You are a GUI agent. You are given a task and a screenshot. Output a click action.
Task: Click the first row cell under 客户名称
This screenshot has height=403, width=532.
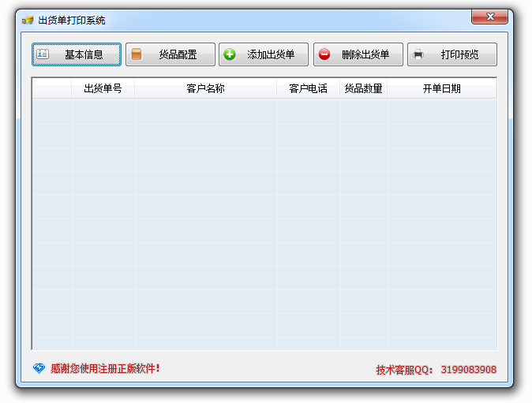[x=205, y=111]
